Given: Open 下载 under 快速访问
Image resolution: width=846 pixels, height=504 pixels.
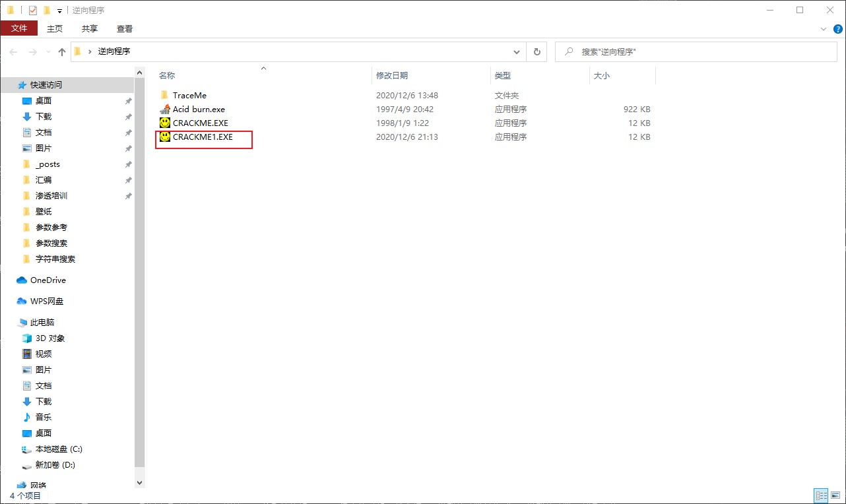Looking at the screenshot, I should point(44,117).
